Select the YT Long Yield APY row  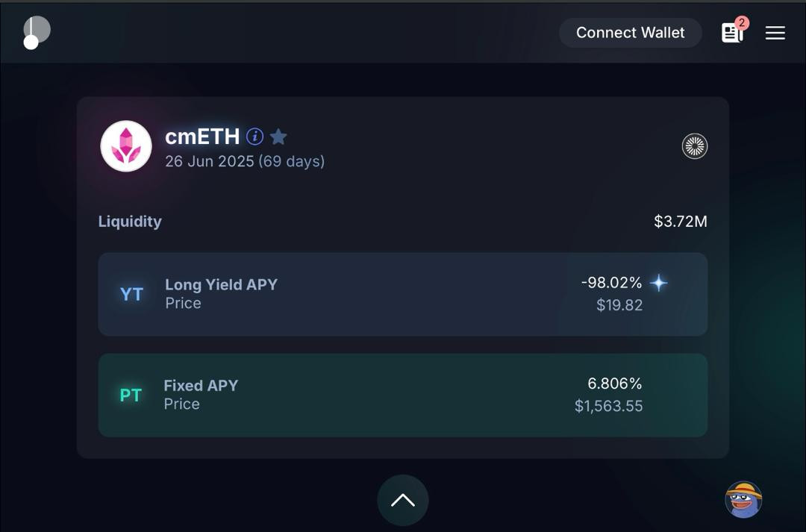pos(402,294)
